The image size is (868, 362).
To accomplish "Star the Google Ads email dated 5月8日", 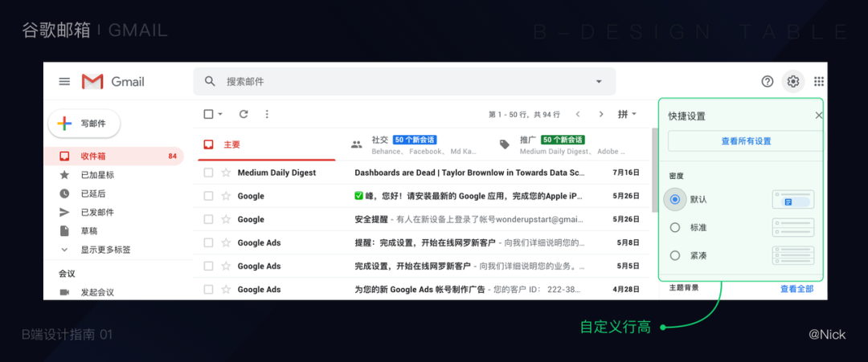I will 225,242.
